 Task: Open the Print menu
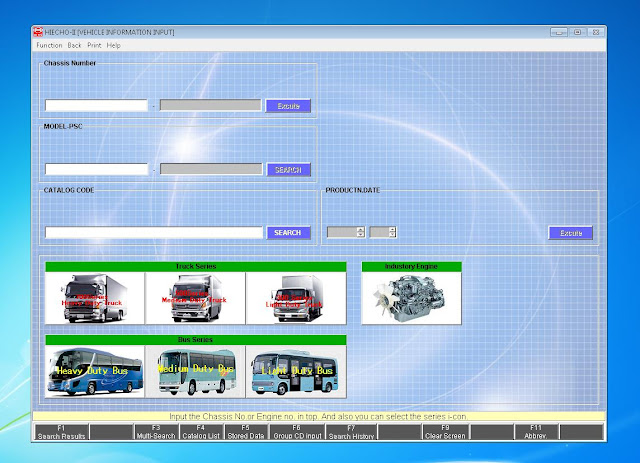pyautogui.click(x=94, y=45)
